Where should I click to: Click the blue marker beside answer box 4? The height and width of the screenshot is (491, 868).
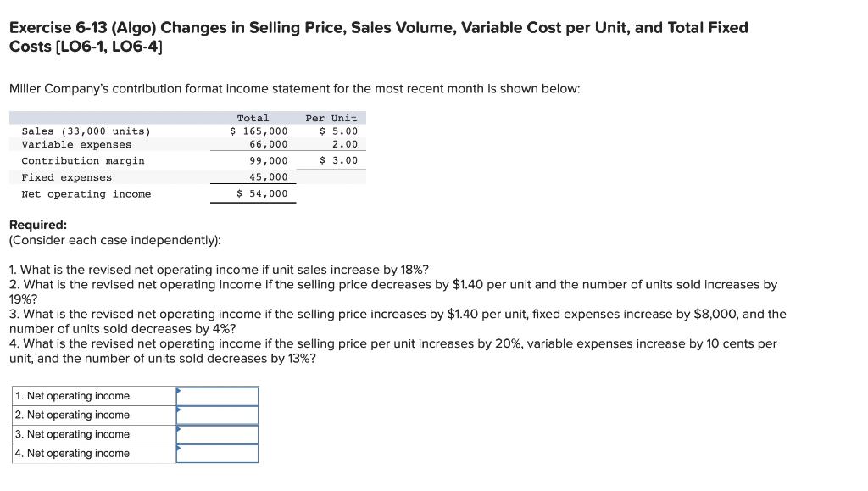click(177, 449)
